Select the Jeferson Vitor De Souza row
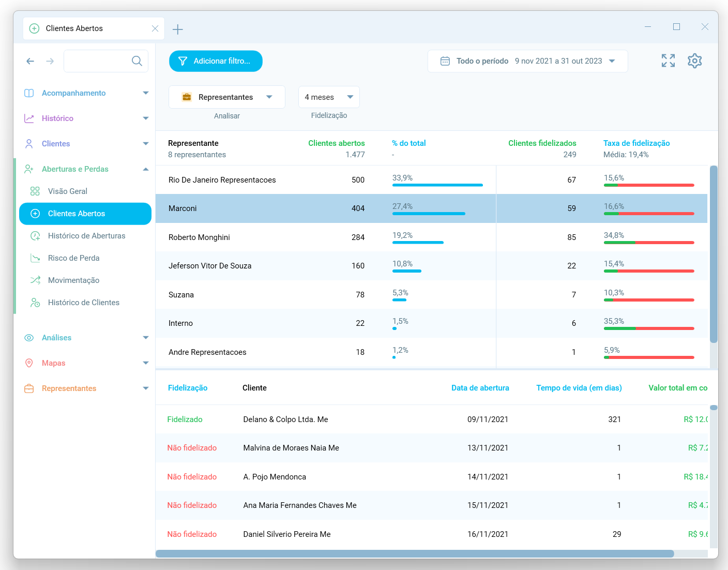Viewport: 728px width, 570px height. click(x=431, y=266)
